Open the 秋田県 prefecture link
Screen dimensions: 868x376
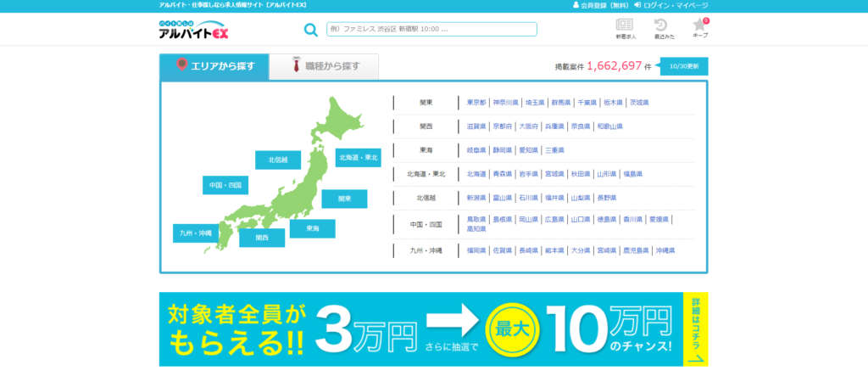pyautogui.click(x=581, y=174)
